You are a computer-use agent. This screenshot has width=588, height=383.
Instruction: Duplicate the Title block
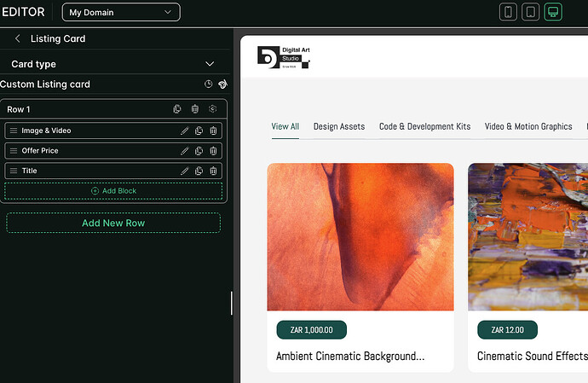(x=199, y=171)
